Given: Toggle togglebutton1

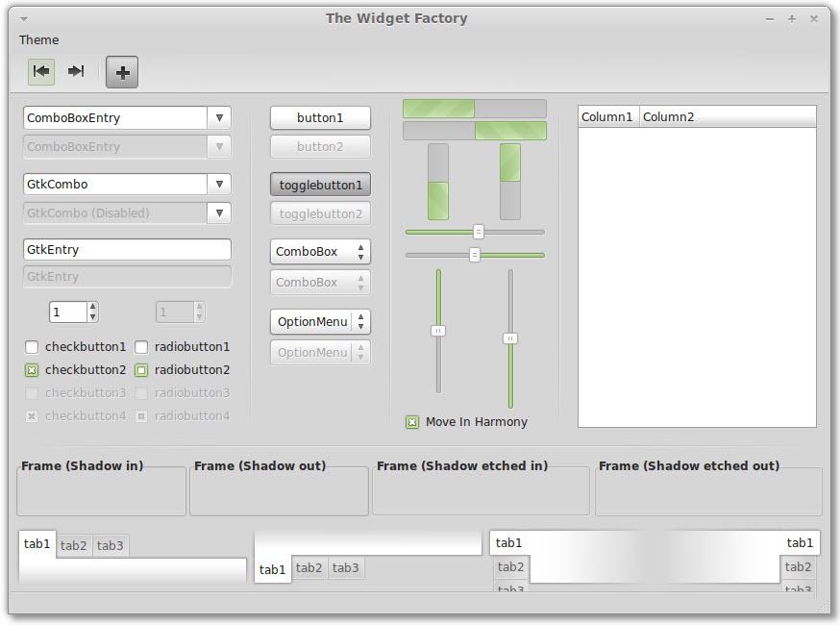Looking at the screenshot, I should (320, 186).
